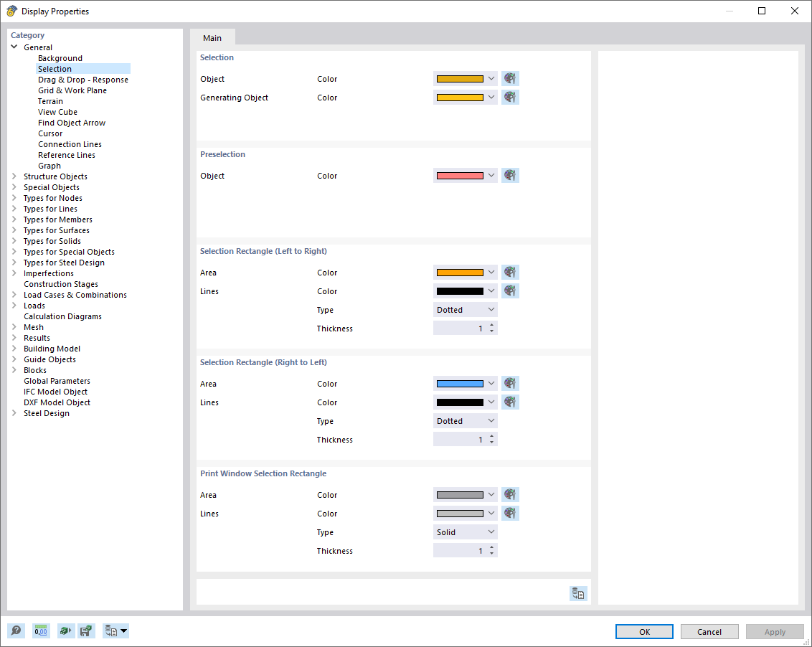Switch to the Main tab
Screen dimensions: 812x647
point(212,38)
